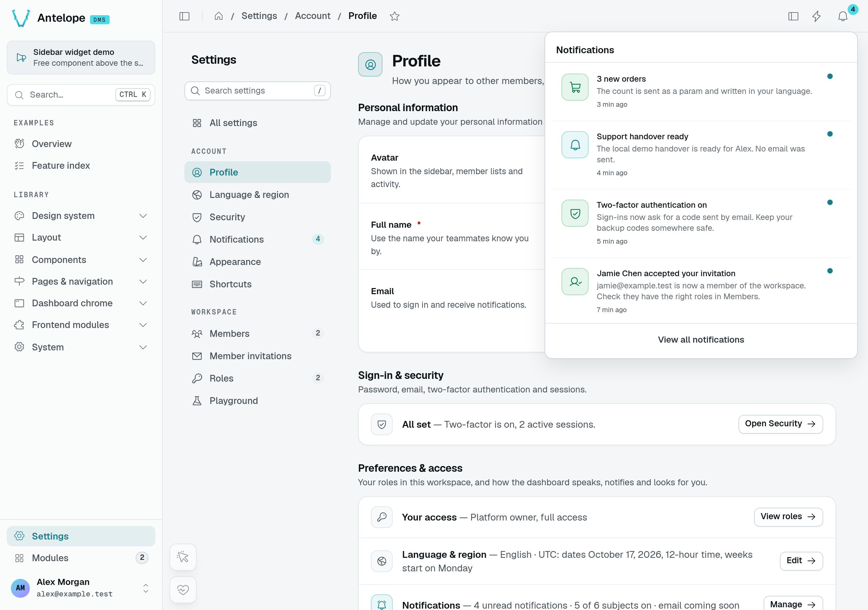Open the Feature index page
The width and height of the screenshot is (868, 610).
[x=81, y=165]
